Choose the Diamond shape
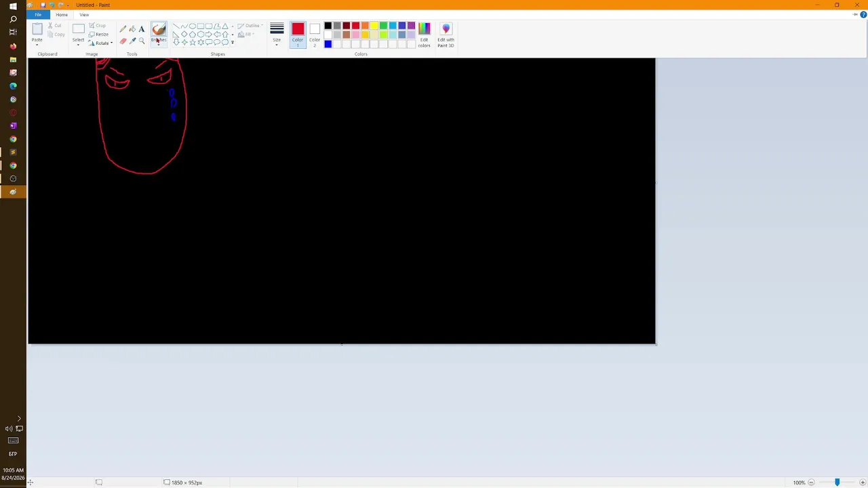 184,35
